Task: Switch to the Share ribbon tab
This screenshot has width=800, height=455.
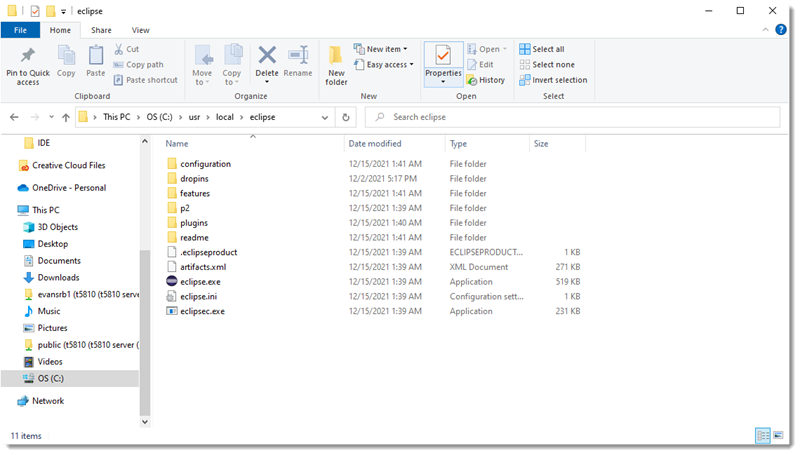Action: click(x=101, y=30)
